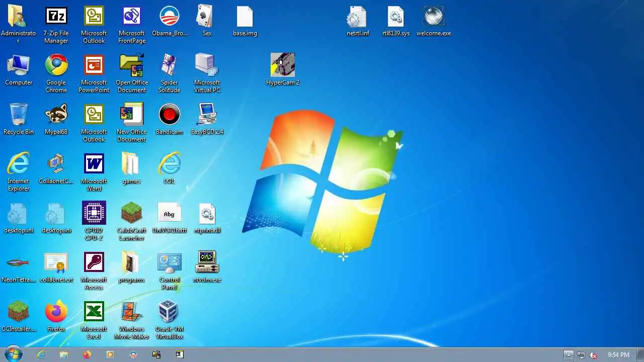Select the UniVGA16.ttf font file
644x362 pixels.
[169, 218]
